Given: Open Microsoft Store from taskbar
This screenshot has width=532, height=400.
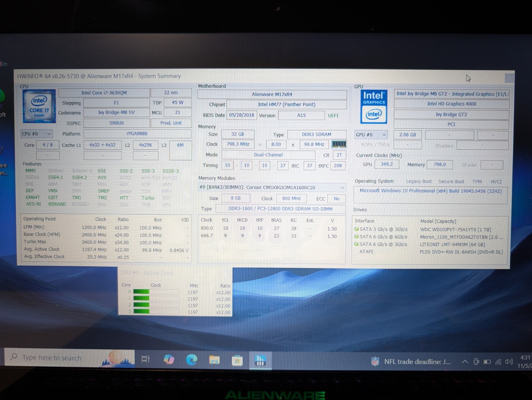Looking at the screenshot, I should 237,360.
